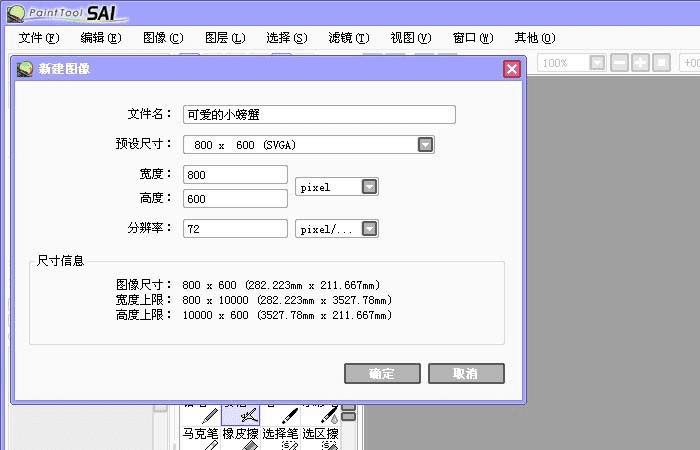Click the zoom in plus button in toolbar
This screenshot has height=450, width=700.
coord(641,62)
